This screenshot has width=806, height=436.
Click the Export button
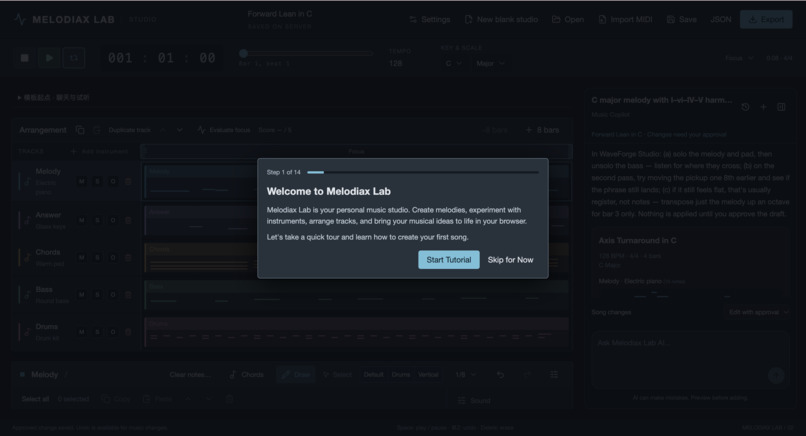[x=766, y=20]
